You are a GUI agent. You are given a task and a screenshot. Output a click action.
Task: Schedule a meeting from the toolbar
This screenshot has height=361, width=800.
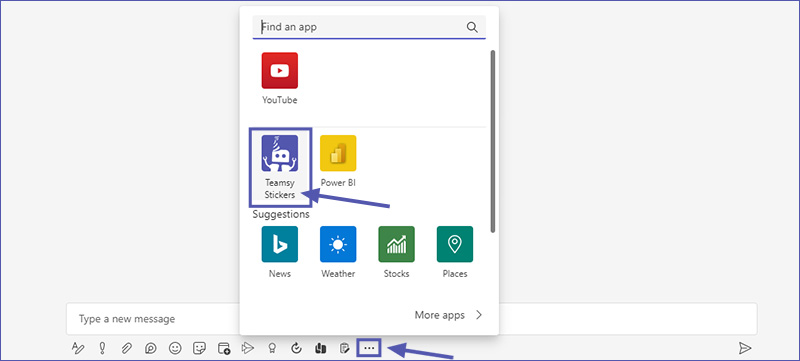click(x=223, y=348)
